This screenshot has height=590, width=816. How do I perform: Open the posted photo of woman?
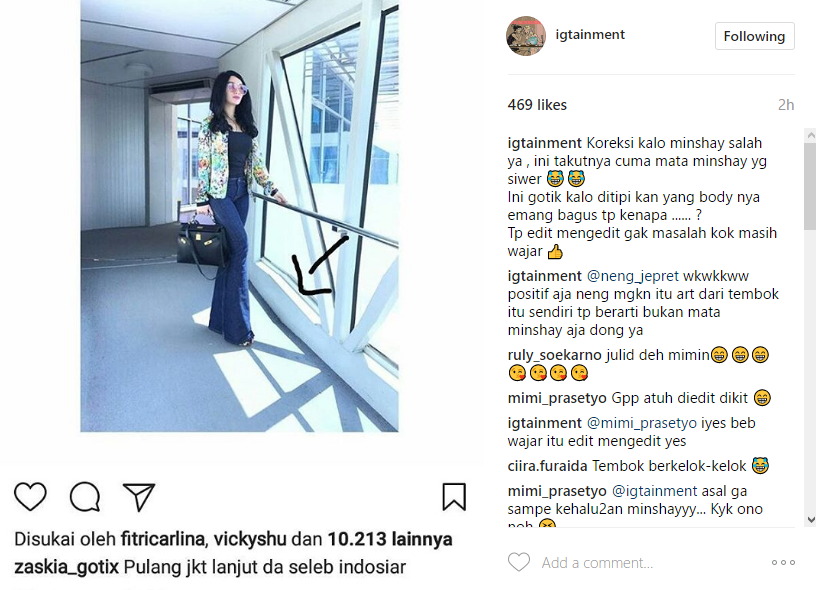(x=239, y=216)
